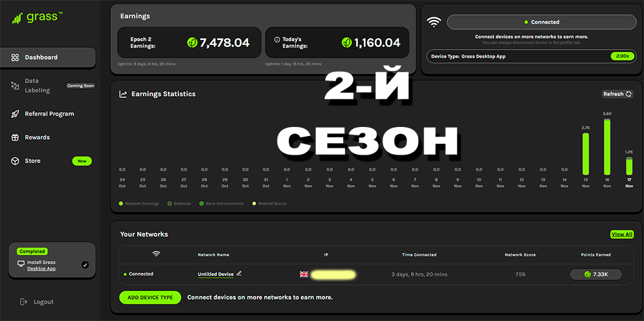Click the ADD DEVICE TYPE button
Screen dimensions: 644x321
point(150,297)
